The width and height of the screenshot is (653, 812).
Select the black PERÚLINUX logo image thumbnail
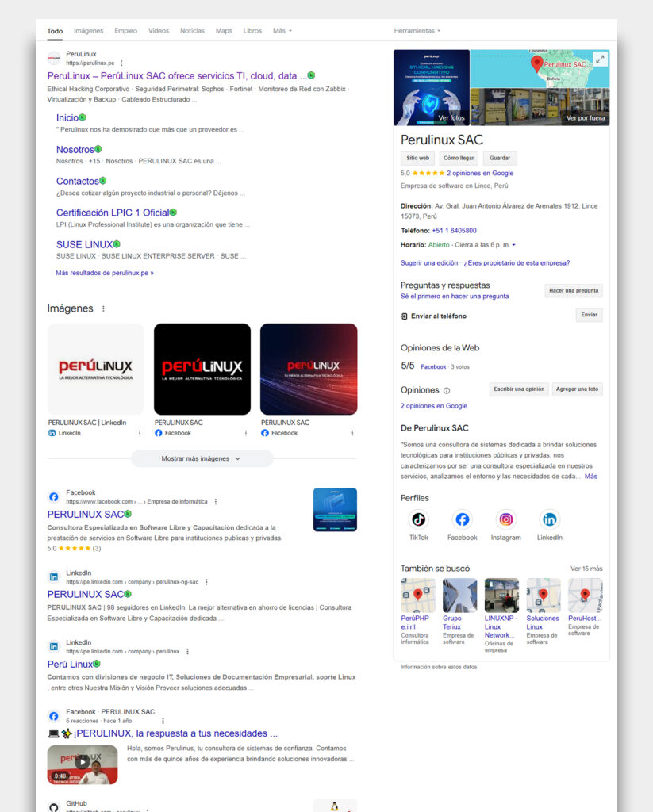[202, 369]
